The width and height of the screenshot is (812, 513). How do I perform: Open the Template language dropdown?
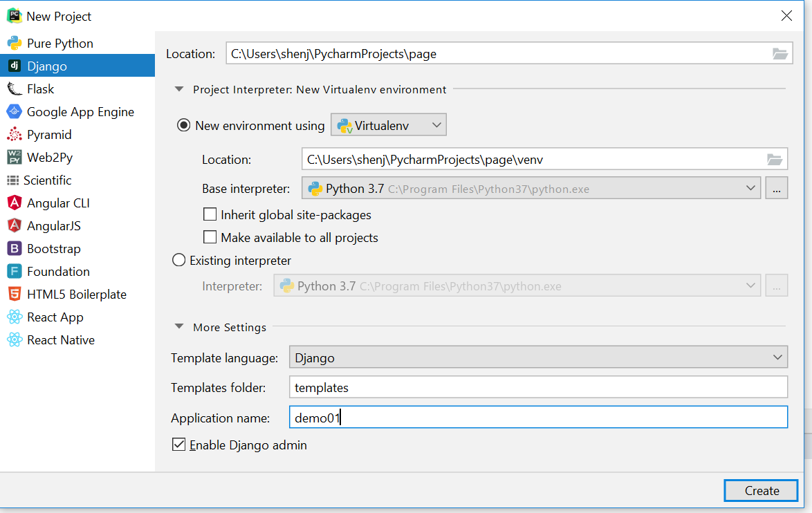click(x=539, y=357)
